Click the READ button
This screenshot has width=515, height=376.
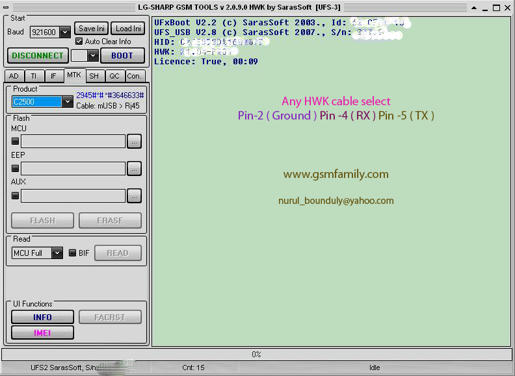118,253
